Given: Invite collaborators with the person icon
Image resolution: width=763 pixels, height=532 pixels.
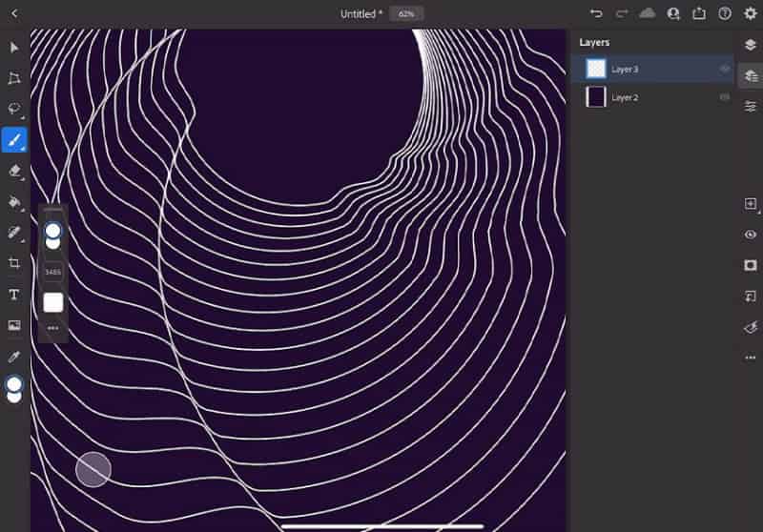Looking at the screenshot, I should click(x=673, y=13).
